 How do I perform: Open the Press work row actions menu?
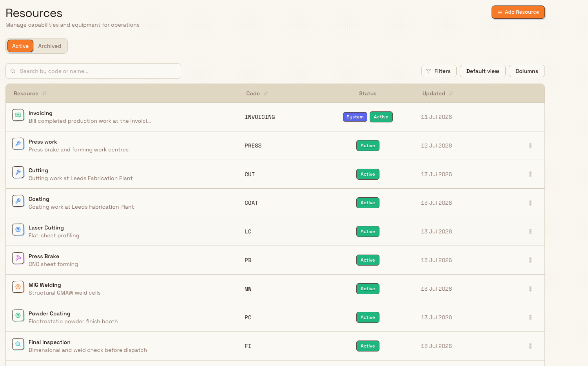click(530, 146)
